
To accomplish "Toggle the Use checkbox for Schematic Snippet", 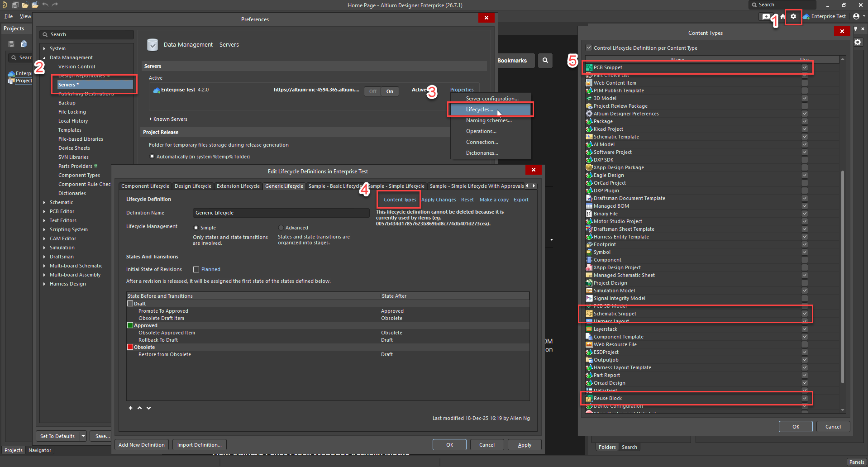I will 805,314.
